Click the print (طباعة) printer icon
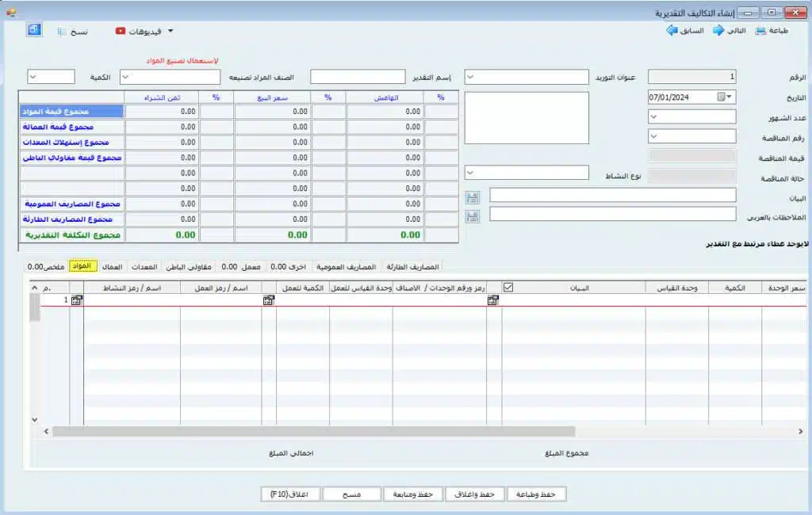 [x=760, y=31]
